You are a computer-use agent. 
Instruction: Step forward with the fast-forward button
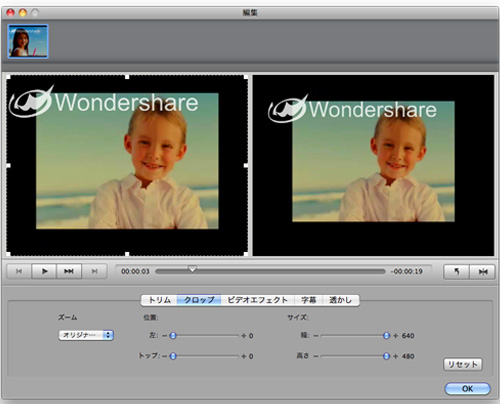tap(69, 271)
